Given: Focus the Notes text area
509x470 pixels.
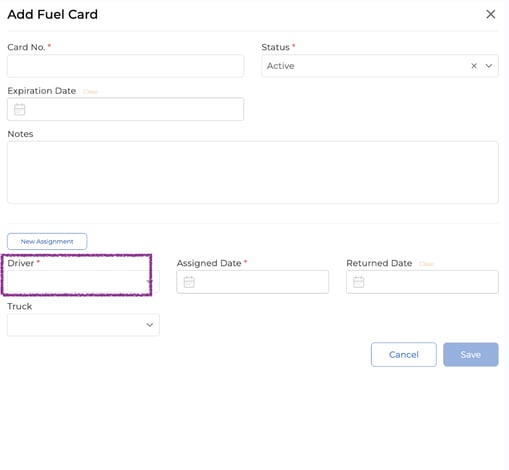Looking at the screenshot, I should click(253, 172).
